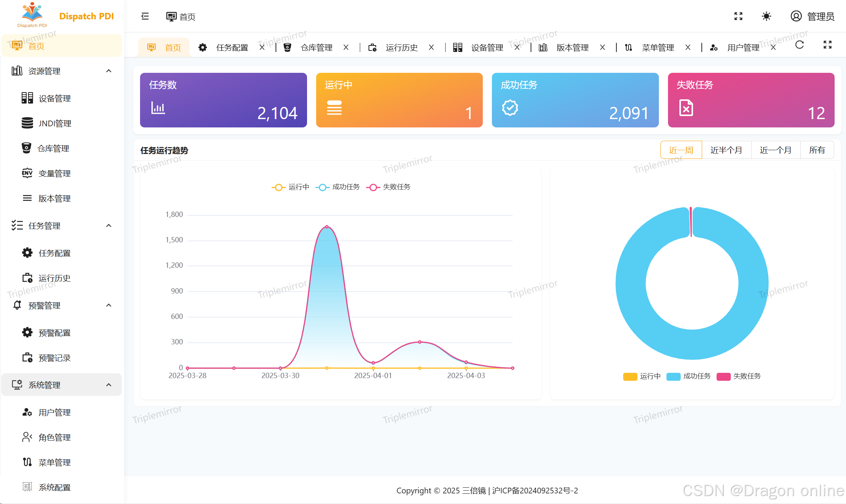The height and width of the screenshot is (504, 846).
Task: Click the refresh icon in the tab bar
Action: pos(799,45)
